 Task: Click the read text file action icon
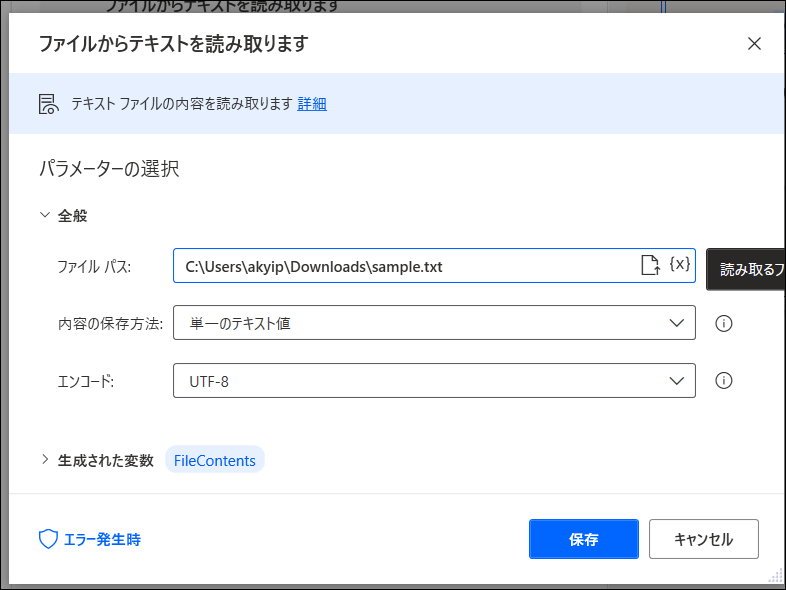coord(49,104)
